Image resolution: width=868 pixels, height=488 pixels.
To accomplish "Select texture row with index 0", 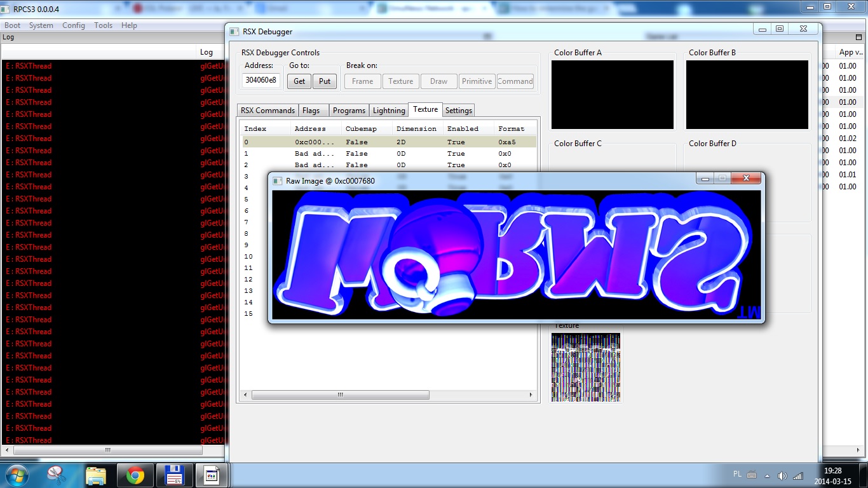I will 389,142.
